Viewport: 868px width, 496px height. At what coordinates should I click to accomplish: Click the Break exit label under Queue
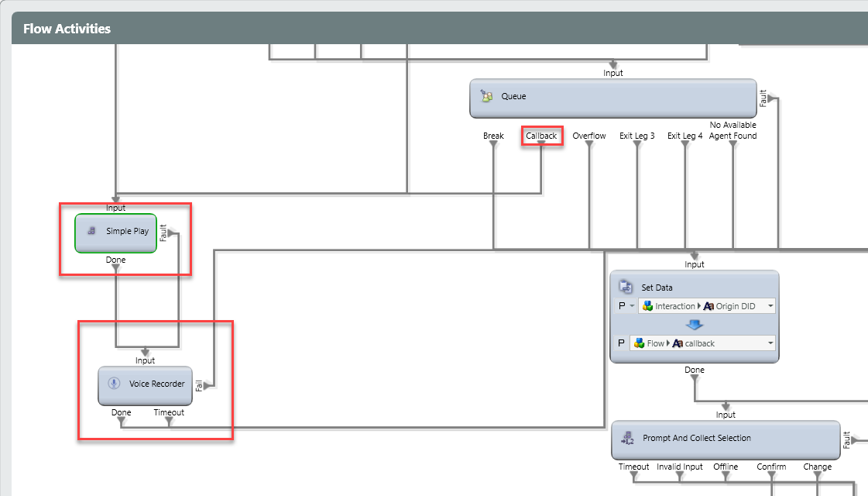point(493,136)
